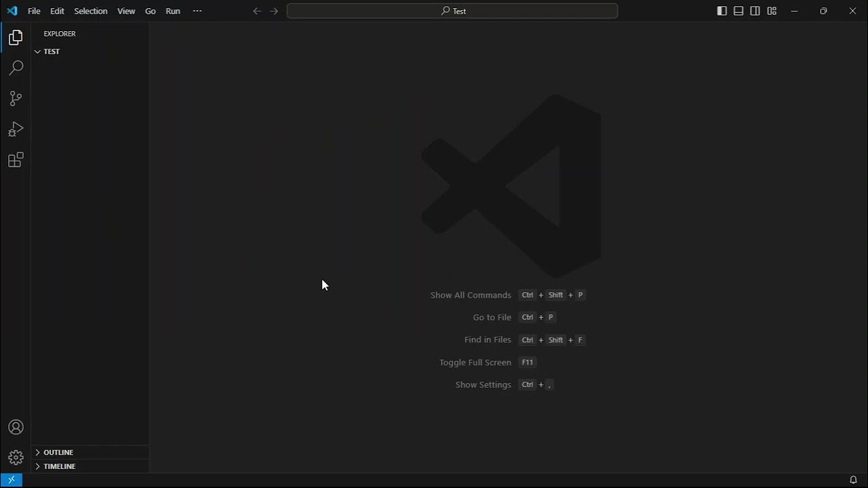Open the Explorer view in activity bar
The height and width of the screenshot is (488, 868).
[16, 37]
